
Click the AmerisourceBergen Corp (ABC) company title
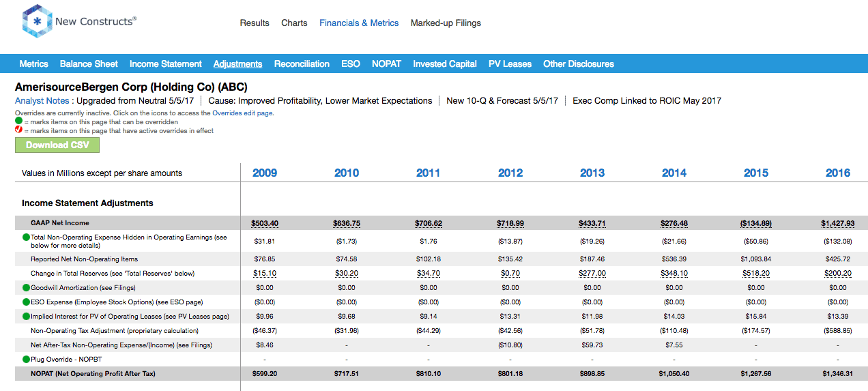pos(131,87)
